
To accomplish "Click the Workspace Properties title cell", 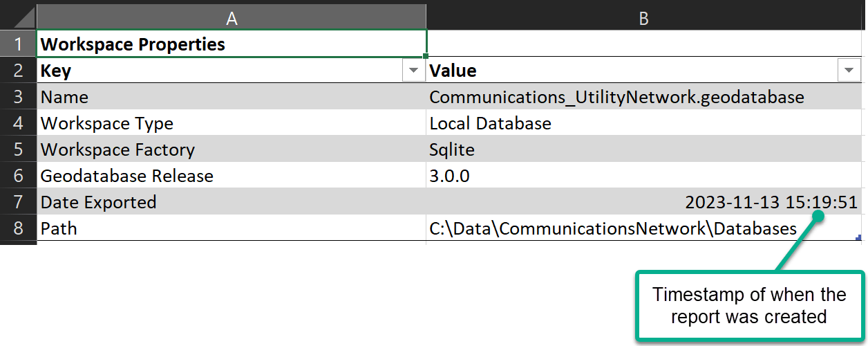I will (x=232, y=44).
